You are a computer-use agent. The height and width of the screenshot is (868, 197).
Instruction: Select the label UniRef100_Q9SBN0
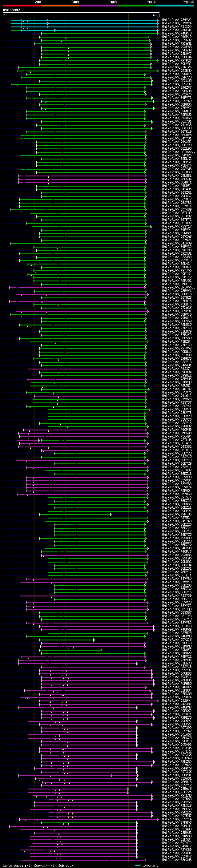click(177, 71)
